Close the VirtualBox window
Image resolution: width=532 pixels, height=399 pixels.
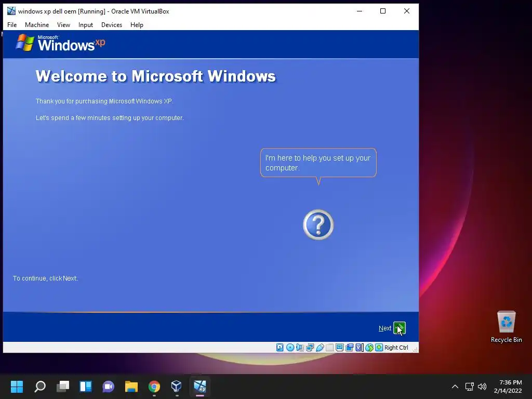coord(406,11)
